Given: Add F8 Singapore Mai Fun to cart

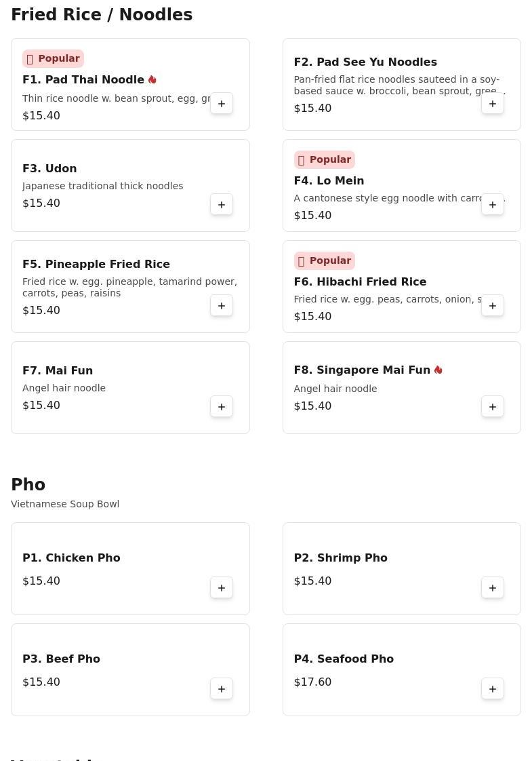Looking at the screenshot, I should click(493, 407).
